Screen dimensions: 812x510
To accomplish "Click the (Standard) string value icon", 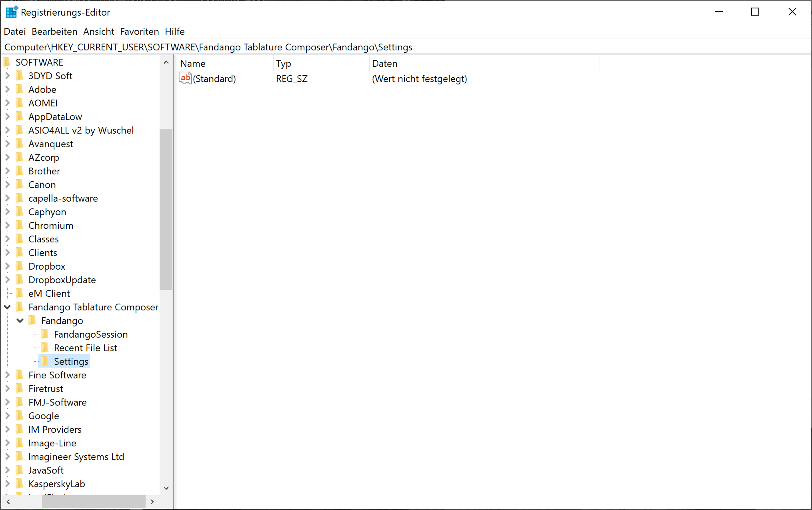I will (186, 78).
